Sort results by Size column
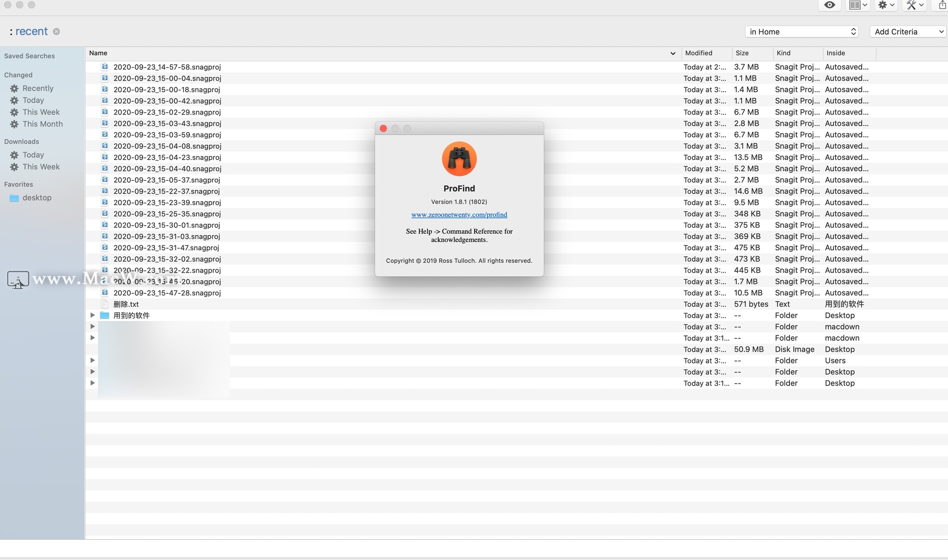 (x=742, y=53)
